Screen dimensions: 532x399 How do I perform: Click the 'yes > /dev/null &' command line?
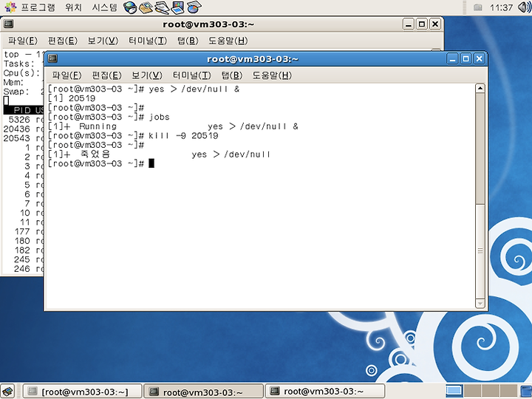click(143, 89)
